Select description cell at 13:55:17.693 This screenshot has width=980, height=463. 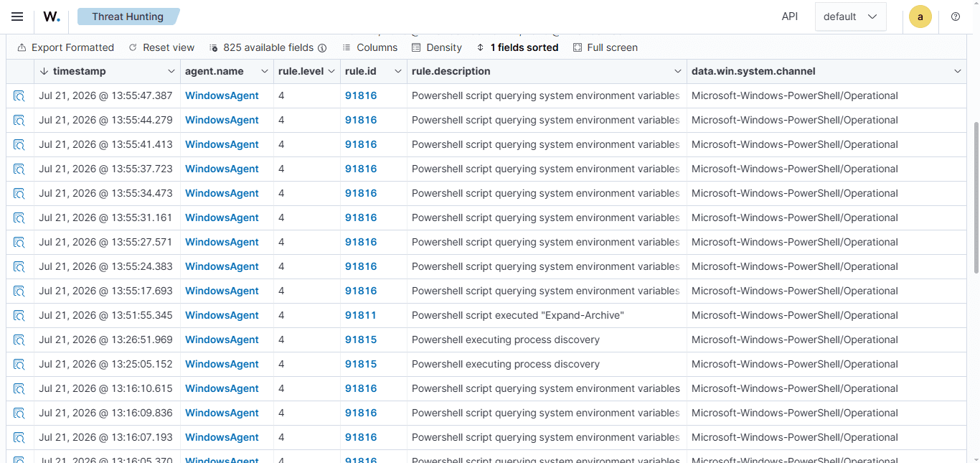point(546,291)
